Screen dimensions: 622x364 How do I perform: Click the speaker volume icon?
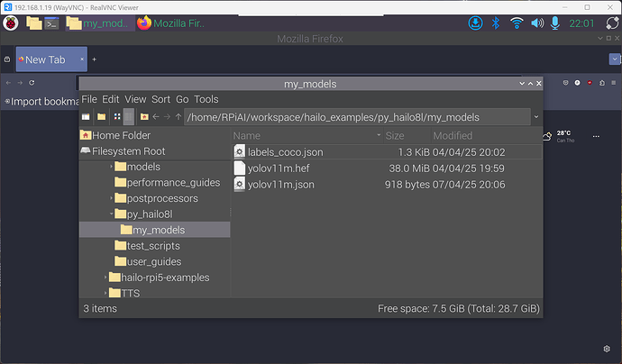click(537, 23)
